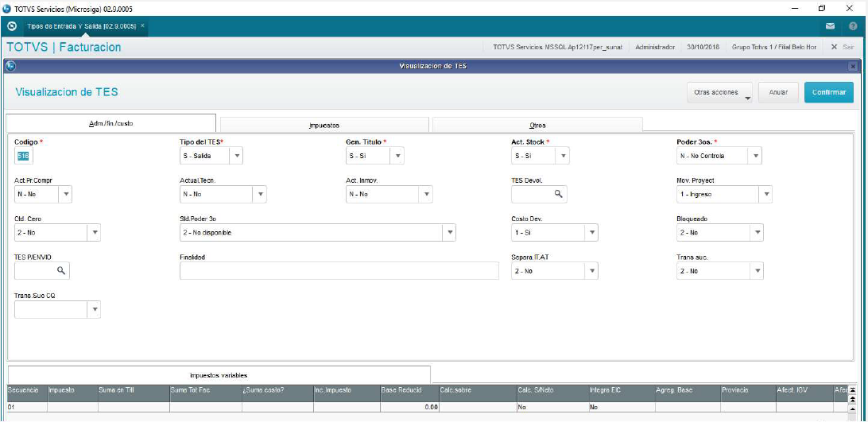The width and height of the screenshot is (868, 422).
Task: Click the date 30/10/2018 in header
Action: tap(703, 48)
